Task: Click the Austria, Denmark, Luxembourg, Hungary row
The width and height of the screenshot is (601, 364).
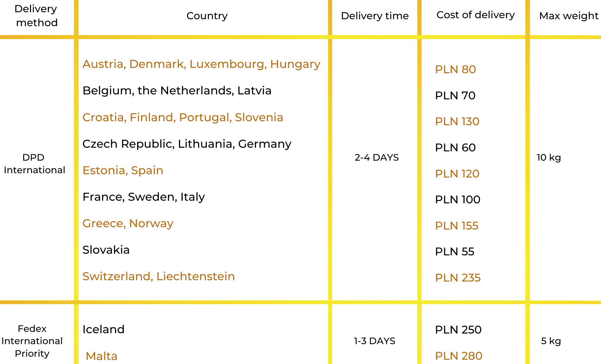Action: (x=201, y=64)
